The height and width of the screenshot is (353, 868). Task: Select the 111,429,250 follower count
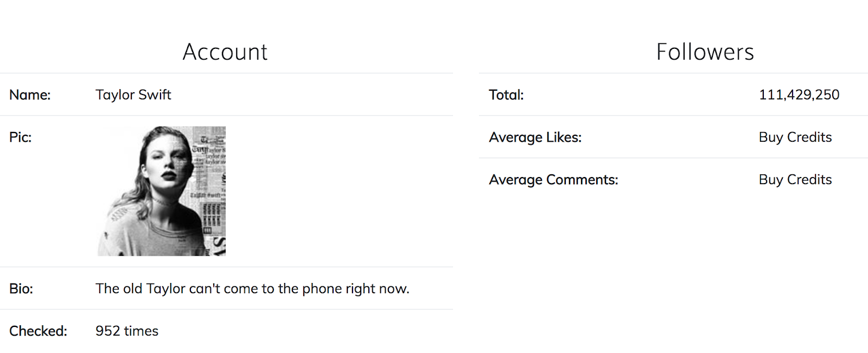[x=799, y=95]
